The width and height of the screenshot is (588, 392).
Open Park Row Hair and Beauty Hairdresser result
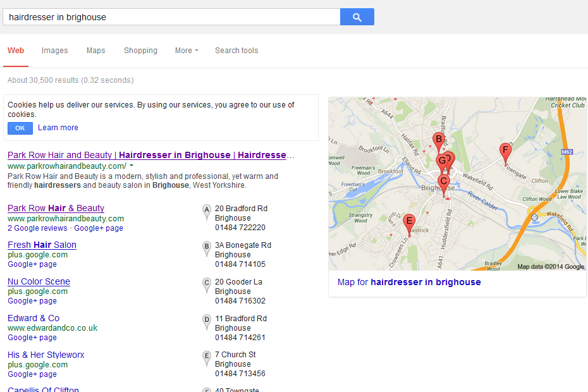pyautogui.click(x=150, y=155)
